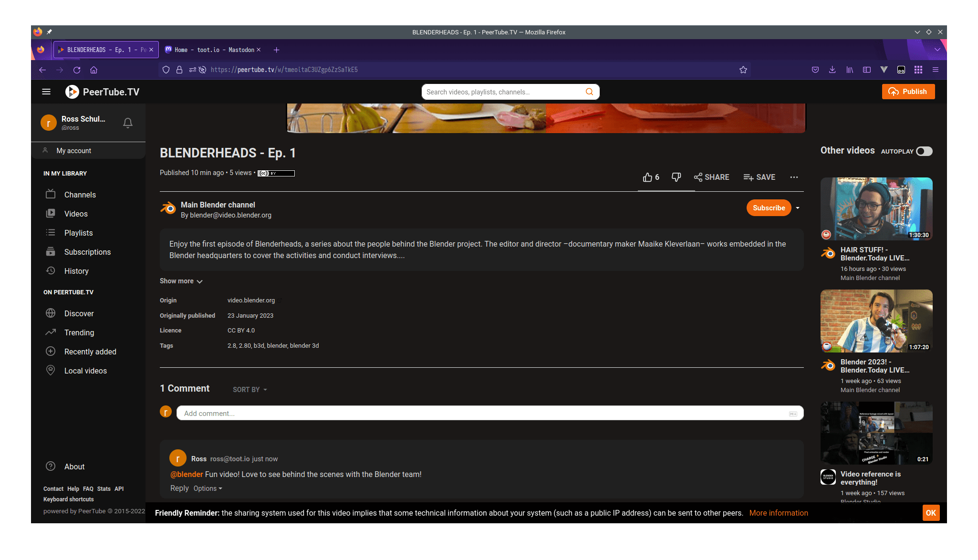Expand description with Show more

click(181, 281)
